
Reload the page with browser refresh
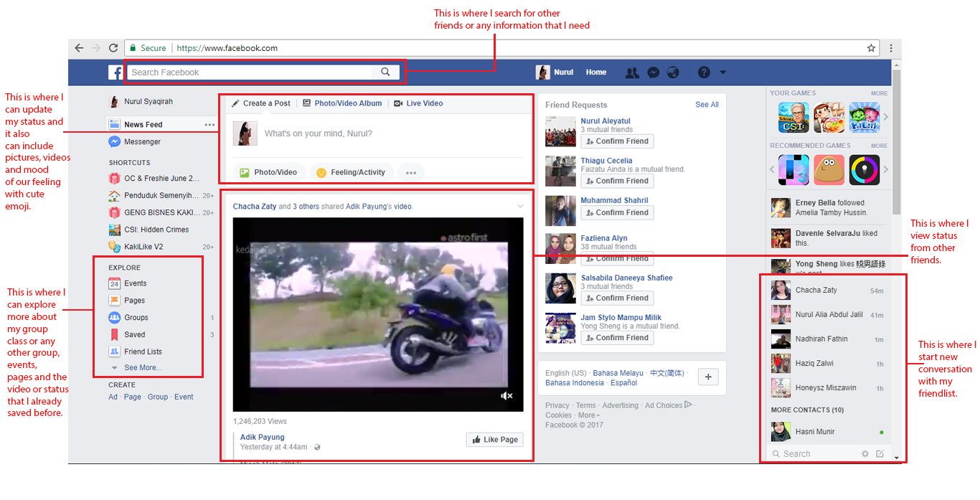[113, 48]
